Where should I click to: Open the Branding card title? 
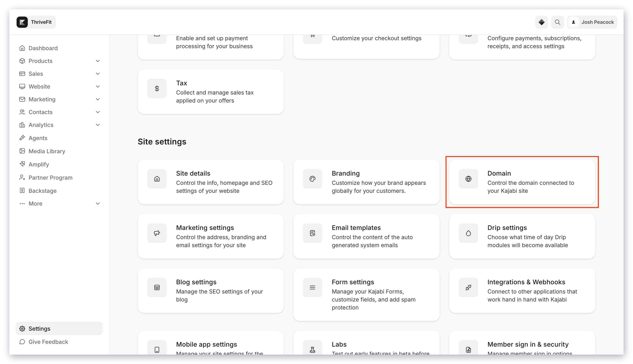click(345, 173)
